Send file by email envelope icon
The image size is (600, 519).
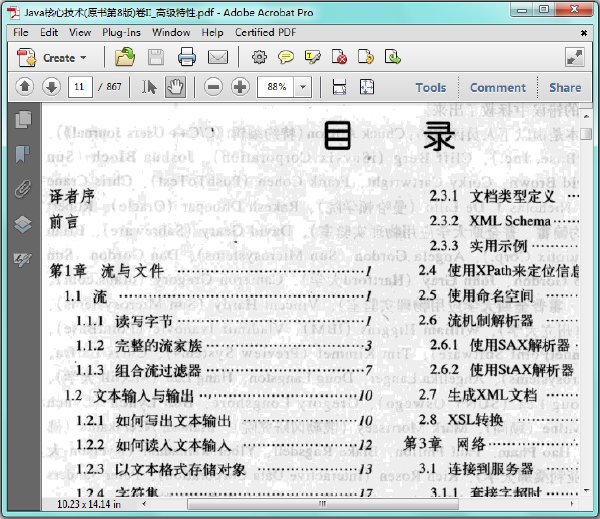coord(218,57)
